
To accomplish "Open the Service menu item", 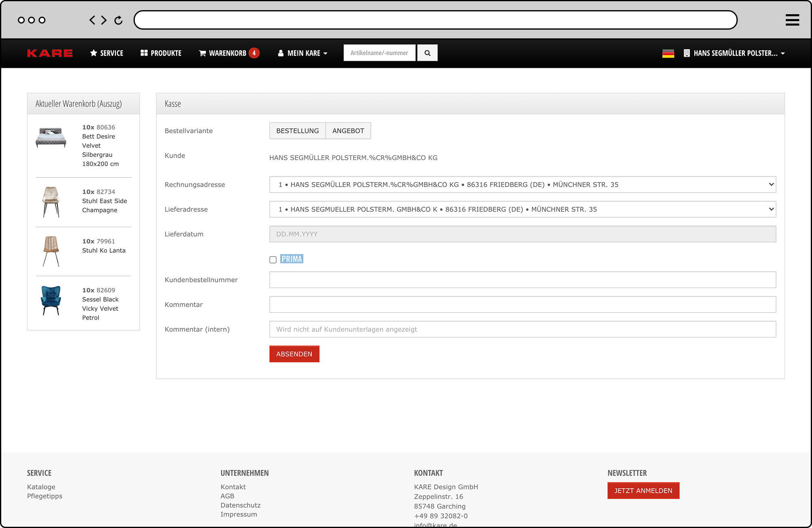I will click(x=107, y=53).
